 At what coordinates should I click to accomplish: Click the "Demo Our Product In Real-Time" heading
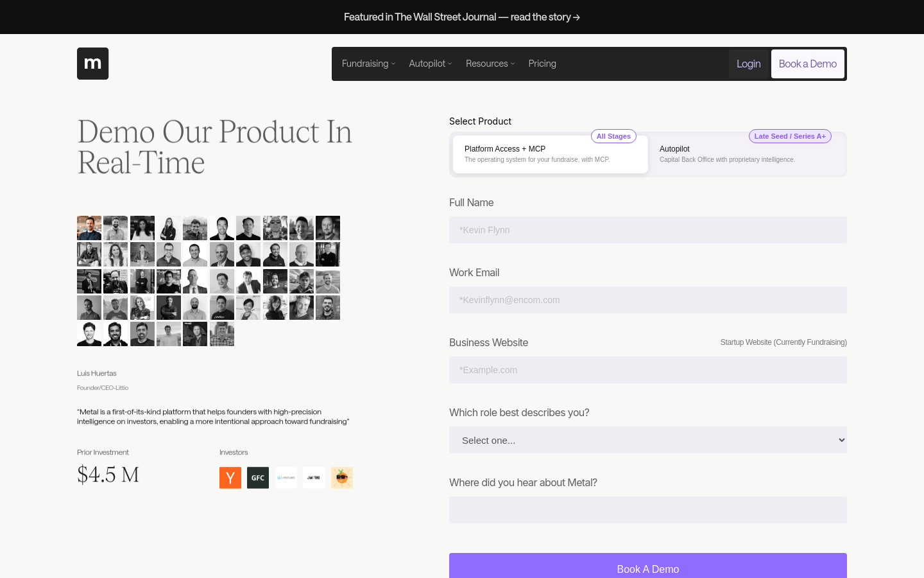click(x=215, y=147)
